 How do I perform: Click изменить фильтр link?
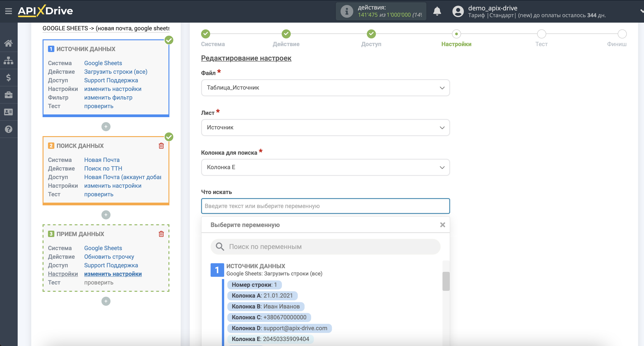[x=108, y=98]
